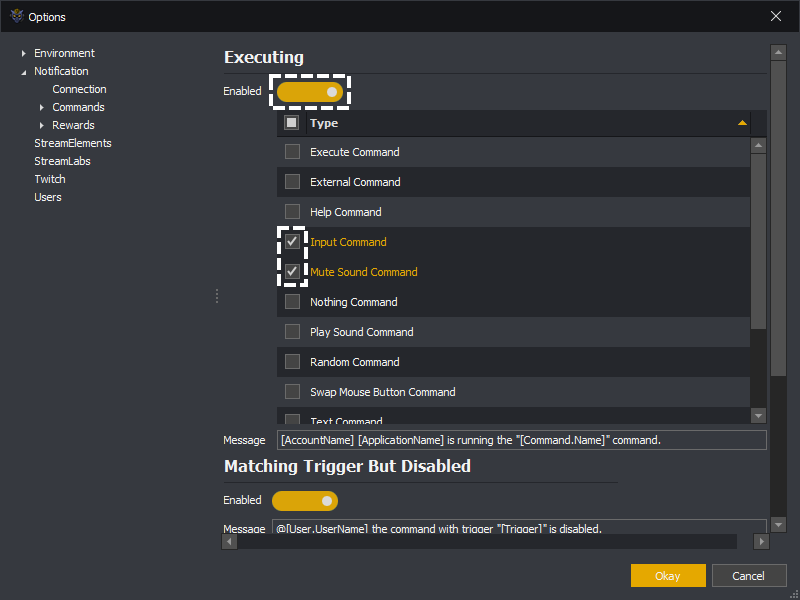This screenshot has height=600, width=800.
Task: Click command list scroll down arrow
Action: [x=758, y=415]
